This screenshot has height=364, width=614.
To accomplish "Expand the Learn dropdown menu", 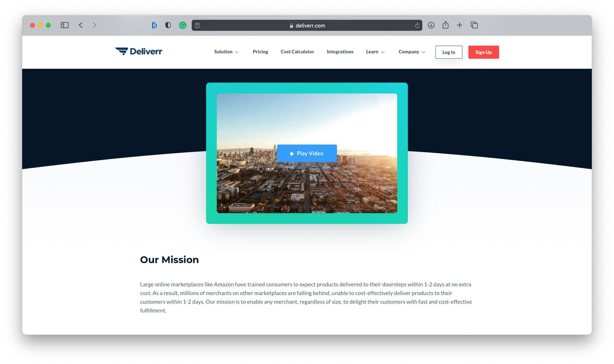I will pyautogui.click(x=375, y=52).
